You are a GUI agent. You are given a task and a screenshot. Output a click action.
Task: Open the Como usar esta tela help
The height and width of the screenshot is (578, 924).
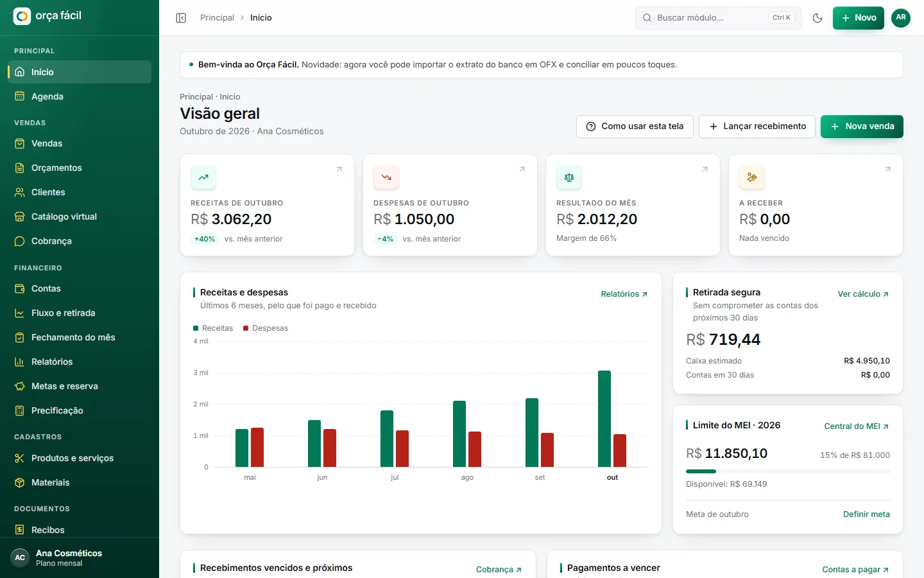click(635, 127)
